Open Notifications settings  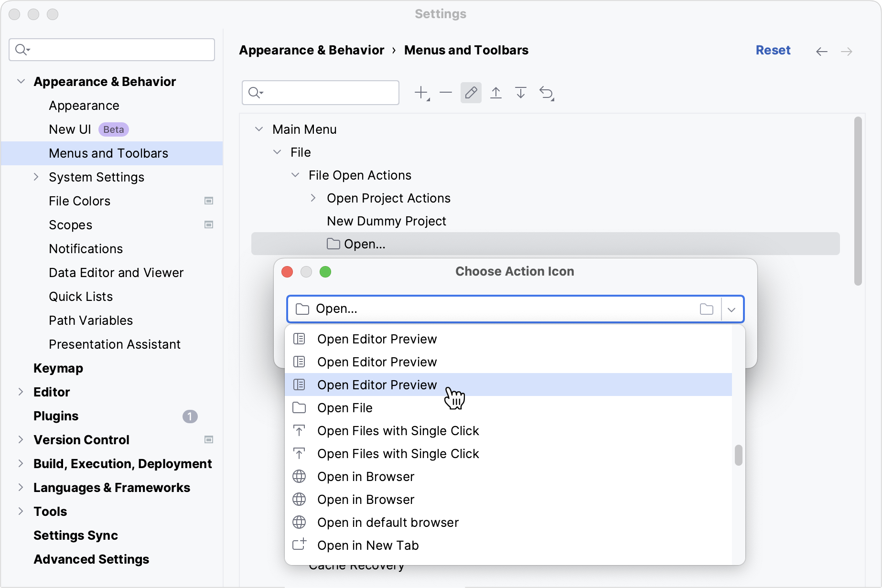(x=86, y=249)
